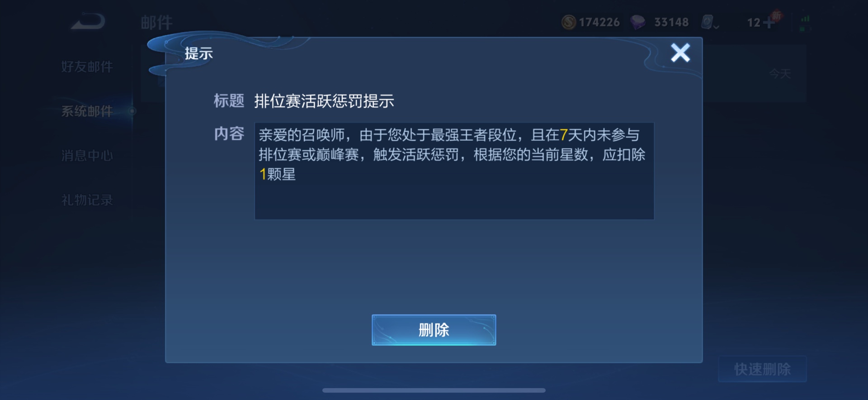
Task: Go to the 礼物记录 tab
Action: (x=87, y=200)
